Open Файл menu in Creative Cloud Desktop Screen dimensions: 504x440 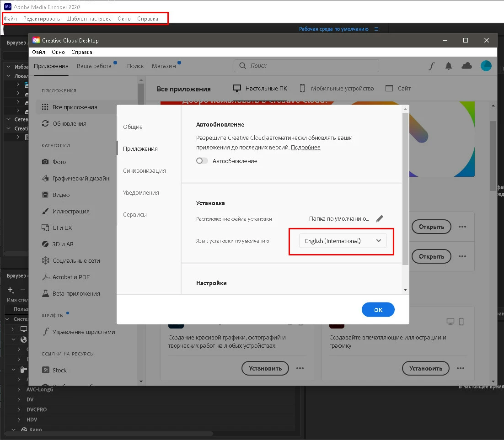tap(38, 52)
